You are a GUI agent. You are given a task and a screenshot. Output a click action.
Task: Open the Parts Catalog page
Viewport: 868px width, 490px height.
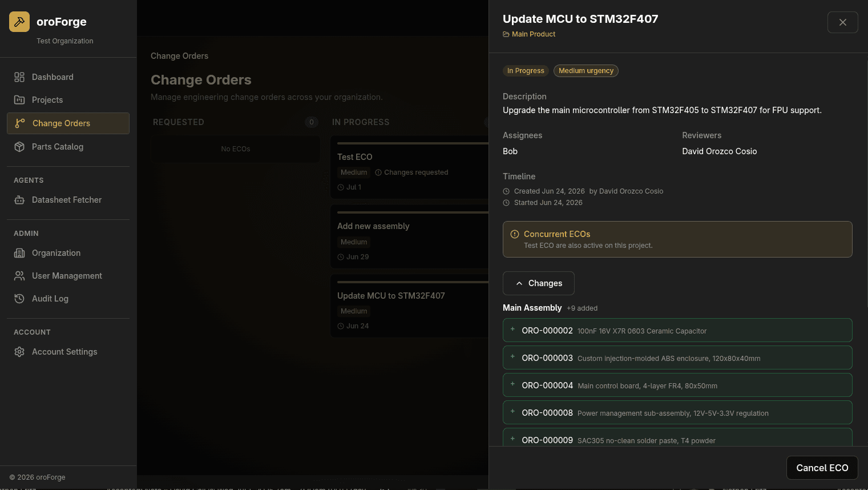(x=68, y=147)
